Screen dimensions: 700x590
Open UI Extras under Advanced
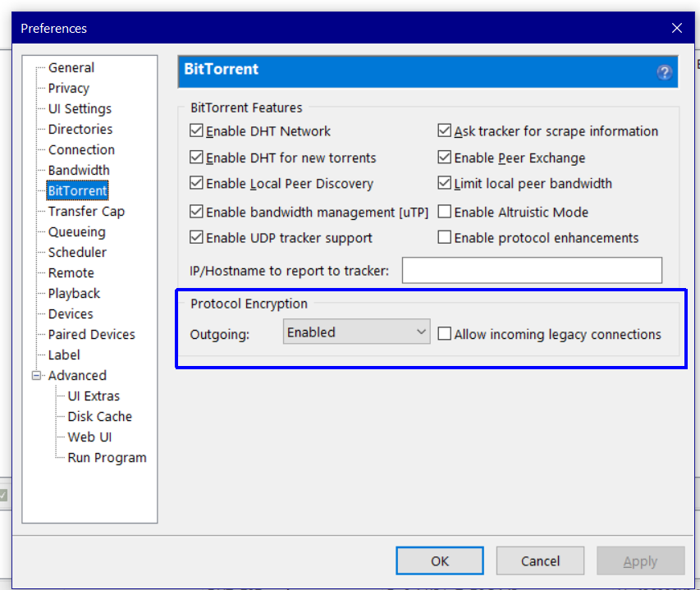pyautogui.click(x=94, y=396)
